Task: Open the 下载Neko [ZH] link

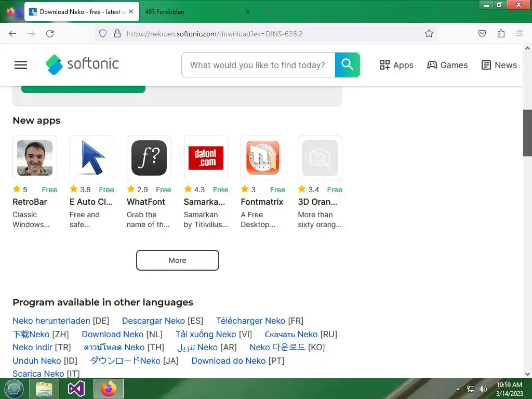Action: click(31, 334)
